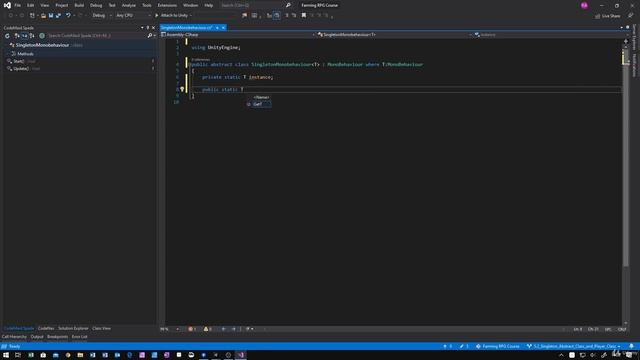Image resolution: width=640 pixels, height=360 pixels.
Task: Open the SingletonMonobehaviour<T> type dropdown
Action: 394,35
